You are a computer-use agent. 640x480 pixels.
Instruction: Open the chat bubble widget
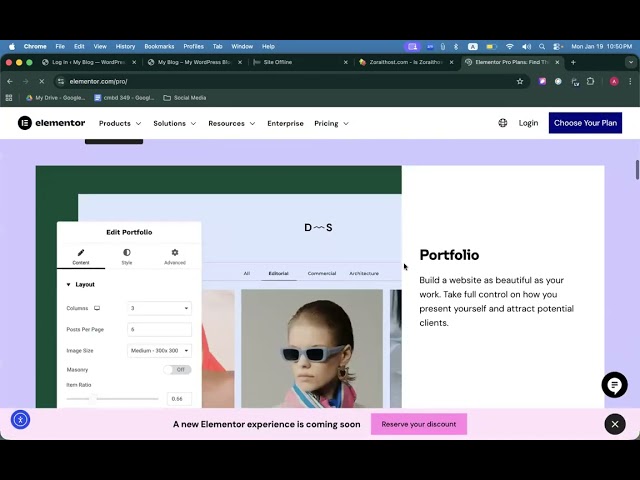click(x=614, y=384)
